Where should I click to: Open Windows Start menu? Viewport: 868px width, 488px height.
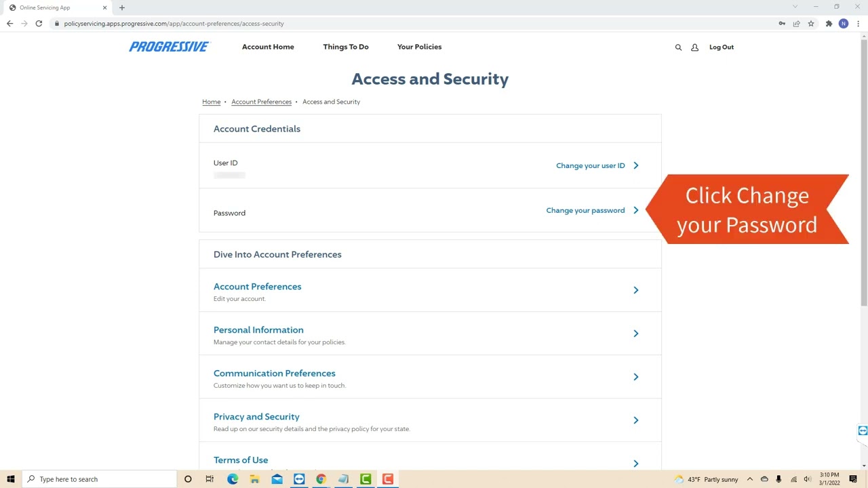click(x=11, y=479)
